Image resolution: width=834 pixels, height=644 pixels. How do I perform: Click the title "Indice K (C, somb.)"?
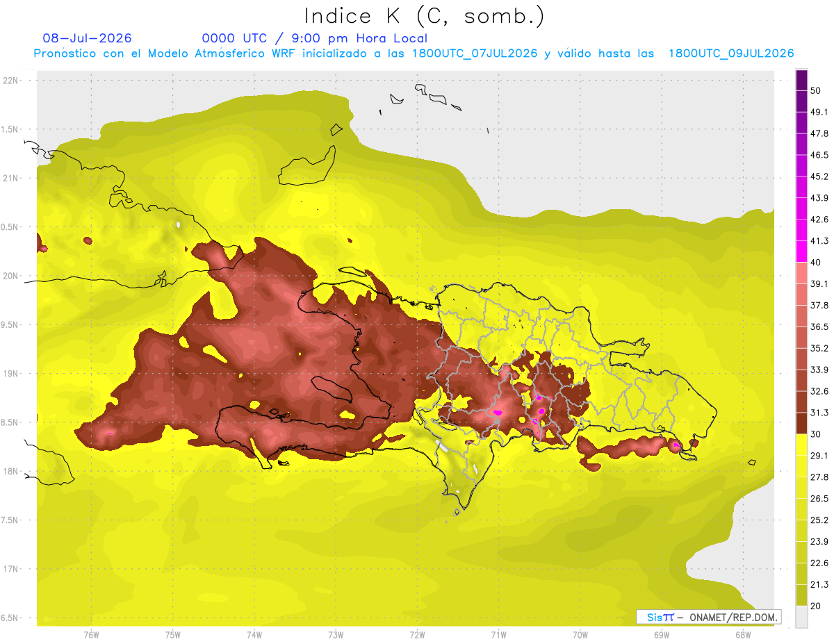[424, 16]
